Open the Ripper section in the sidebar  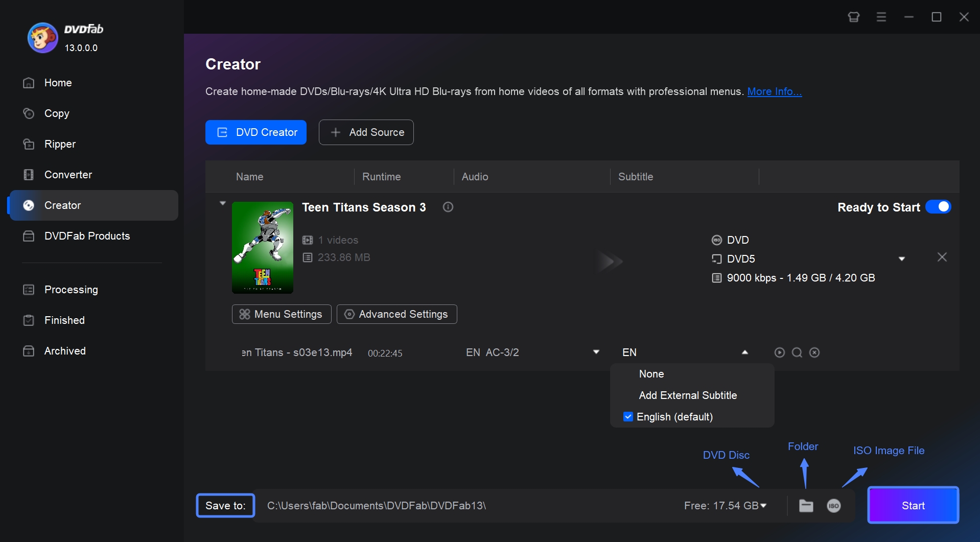coord(60,144)
